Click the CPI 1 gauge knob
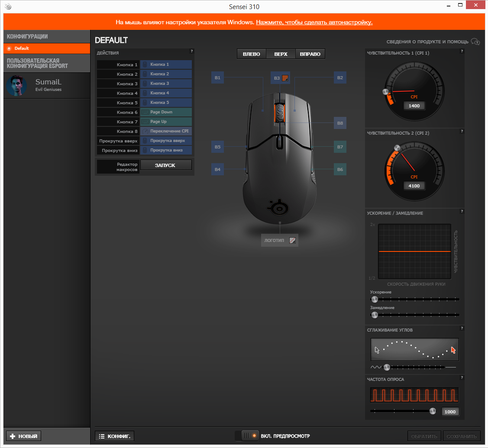488x448 pixels. [385, 91]
